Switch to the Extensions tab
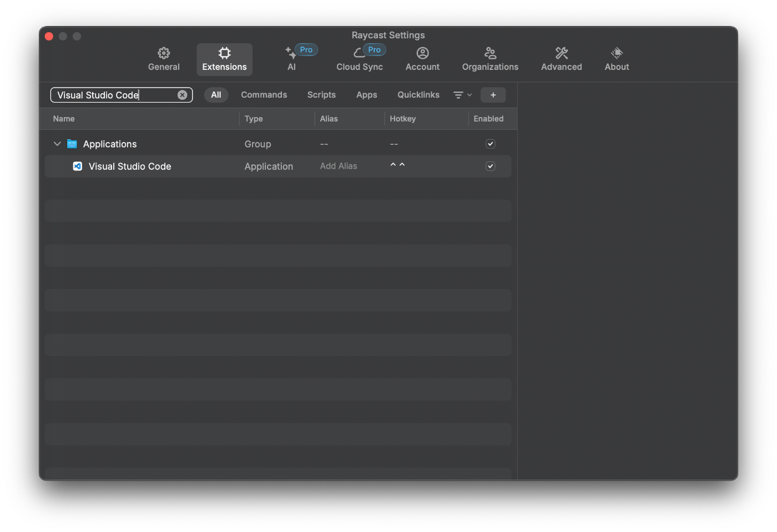The image size is (777, 532). point(224,59)
